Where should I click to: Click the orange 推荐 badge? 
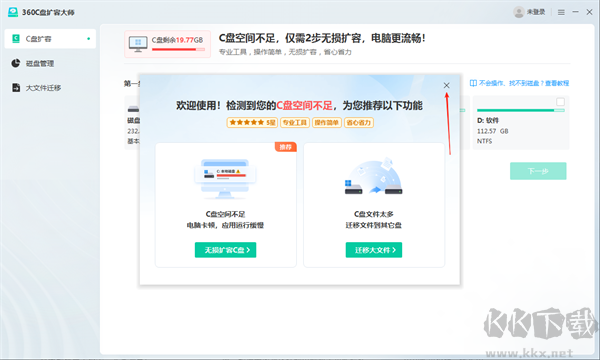click(x=285, y=147)
